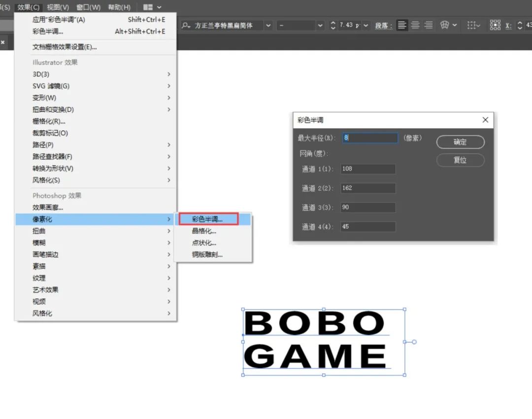Click the X coordinate stepper arrows
The height and width of the screenshot is (419, 532).
click(520, 25)
